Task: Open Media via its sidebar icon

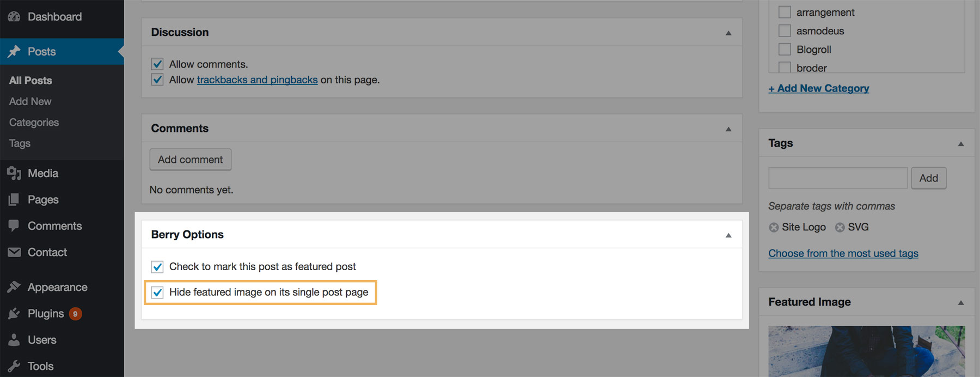Action: coord(14,173)
